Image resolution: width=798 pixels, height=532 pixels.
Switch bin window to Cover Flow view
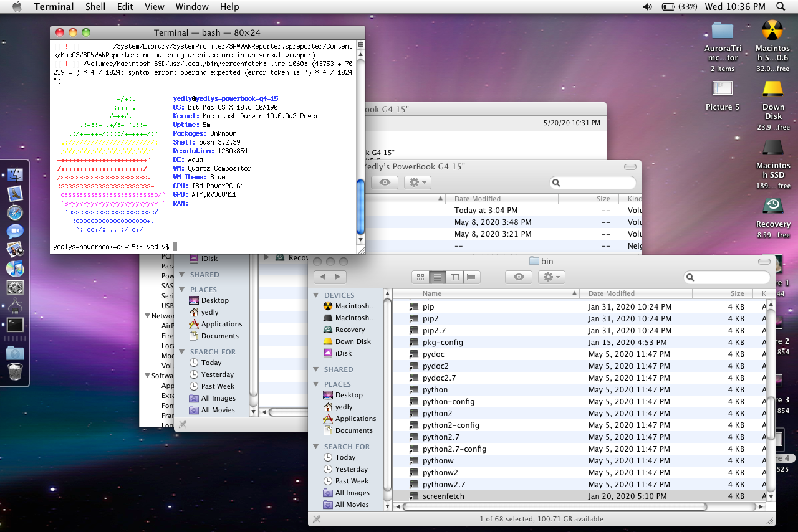click(x=471, y=277)
